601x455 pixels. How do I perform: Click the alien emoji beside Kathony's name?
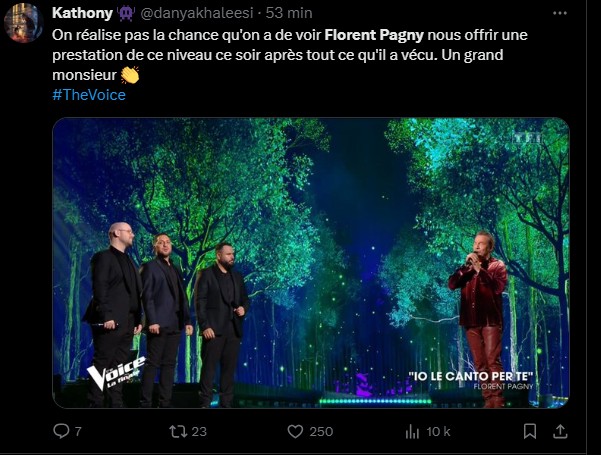click(125, 13)
